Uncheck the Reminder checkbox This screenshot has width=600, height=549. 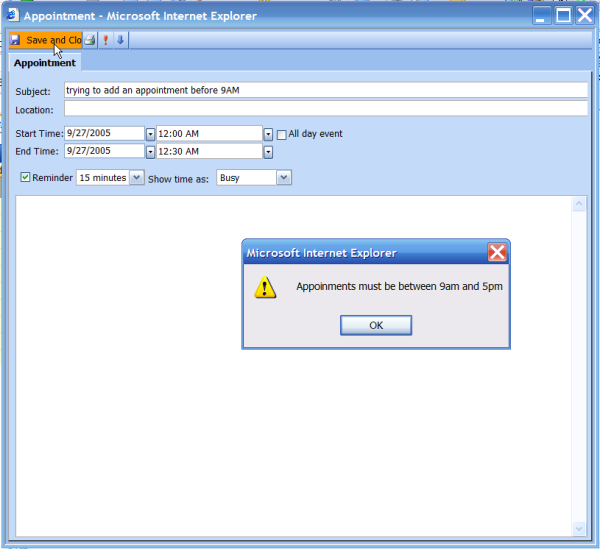[26, 177]
